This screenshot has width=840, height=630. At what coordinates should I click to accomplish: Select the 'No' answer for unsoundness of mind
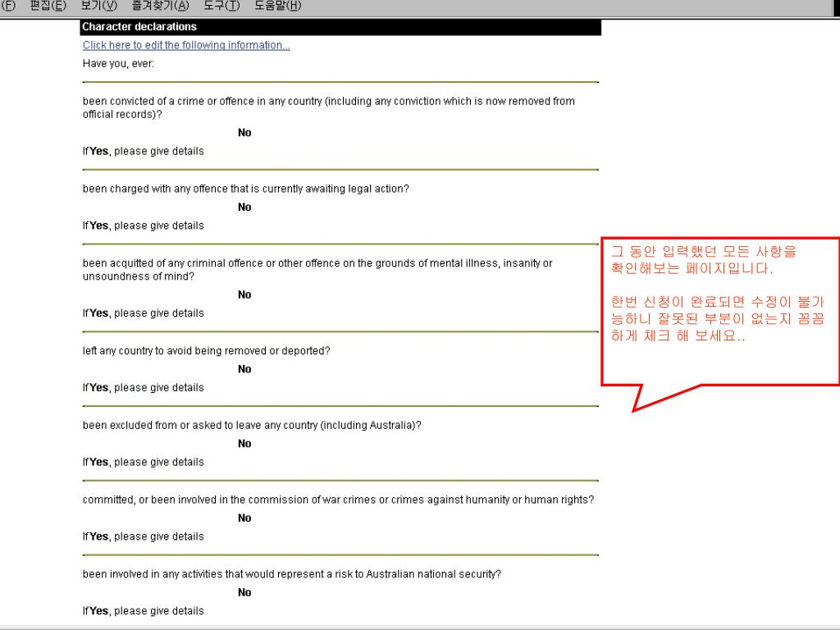pos(244,294)
